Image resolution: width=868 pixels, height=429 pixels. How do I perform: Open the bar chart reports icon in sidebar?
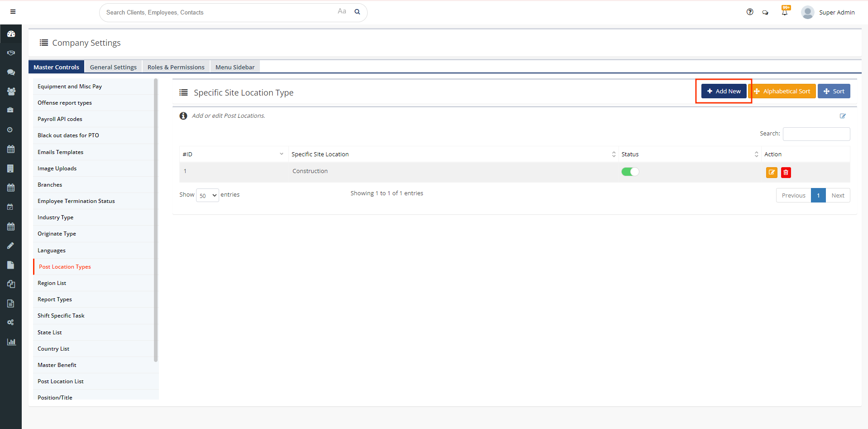pos(11,342)
